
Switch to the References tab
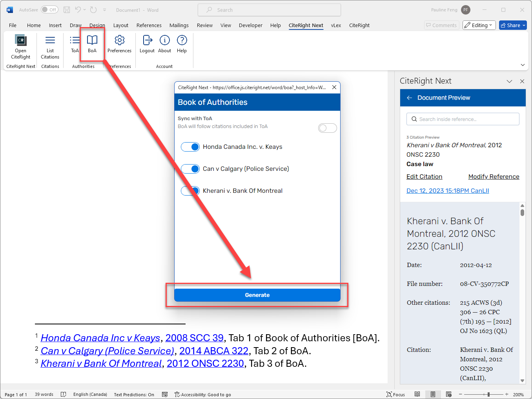[x=149, y=25]
